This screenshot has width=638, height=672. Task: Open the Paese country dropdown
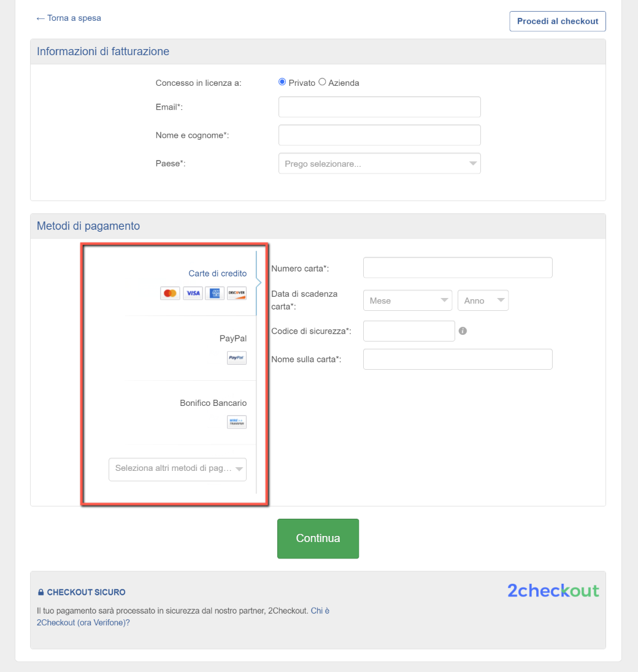tap(379, 163)
